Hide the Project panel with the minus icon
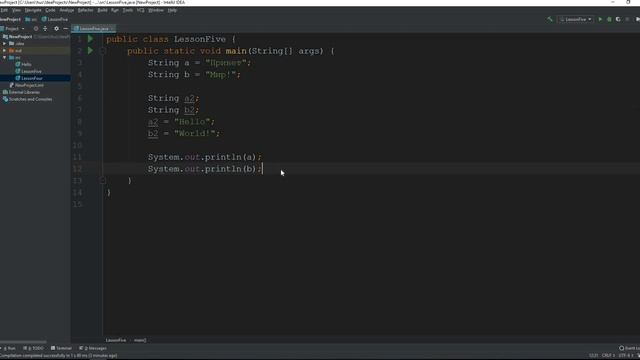The image size is (640, 360). pos(65,29)
